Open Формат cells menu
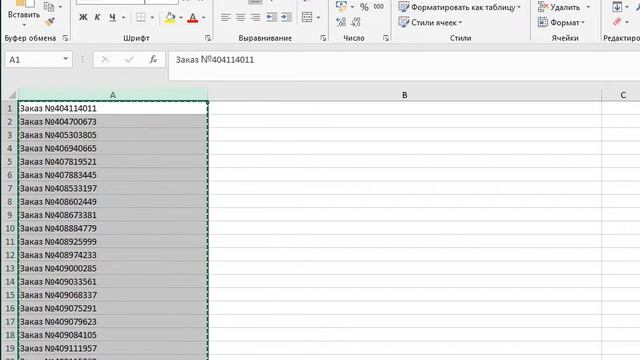This screenshot has width=640, height=360. click(x=561, y=22)
